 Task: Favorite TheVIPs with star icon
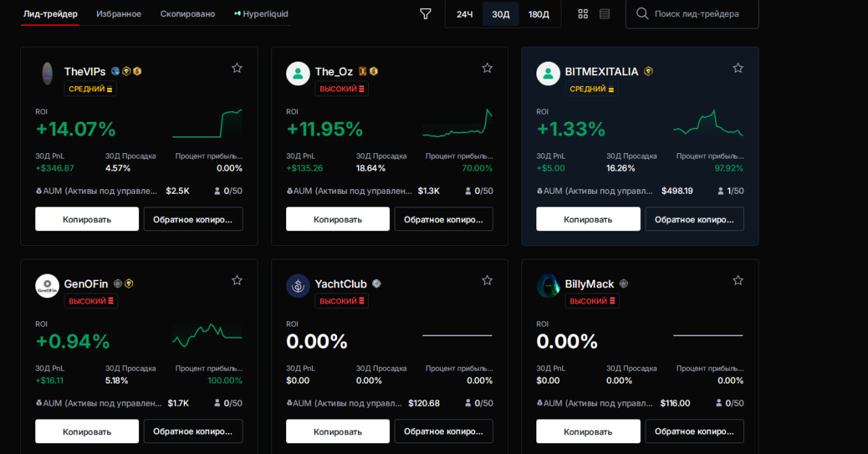[237, 68]
